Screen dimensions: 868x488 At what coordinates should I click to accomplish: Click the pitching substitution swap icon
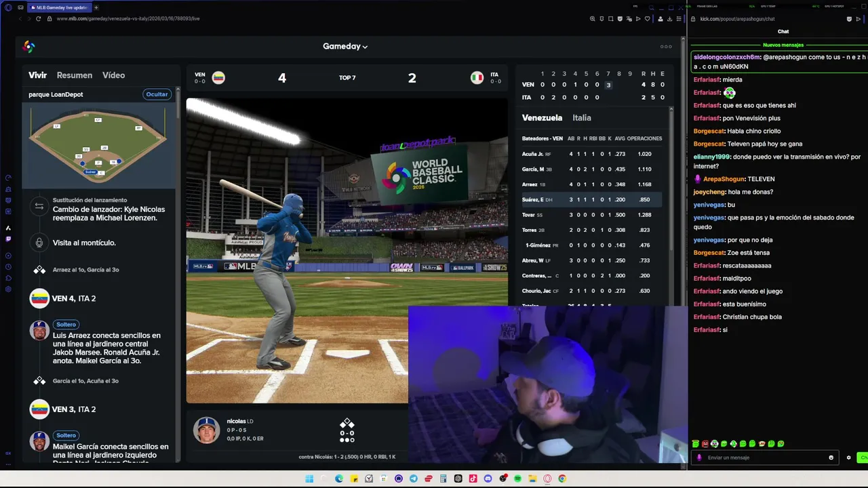(39, 206)
